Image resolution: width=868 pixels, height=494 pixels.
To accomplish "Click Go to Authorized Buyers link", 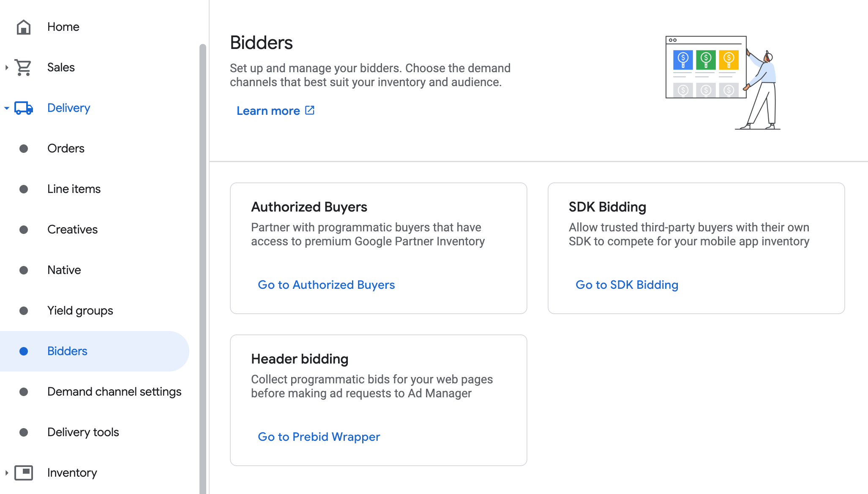I will (x=326, y=285).
